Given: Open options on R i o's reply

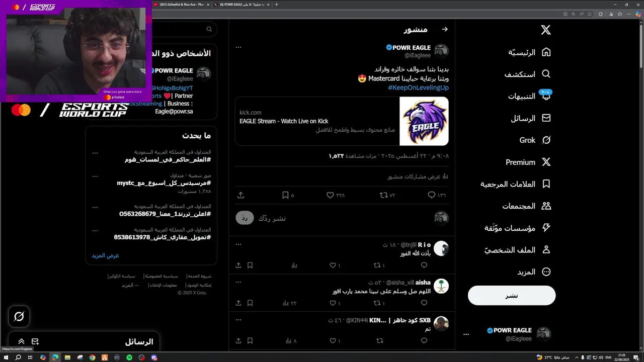Looking at the screenshot, I should pos(238,244).
